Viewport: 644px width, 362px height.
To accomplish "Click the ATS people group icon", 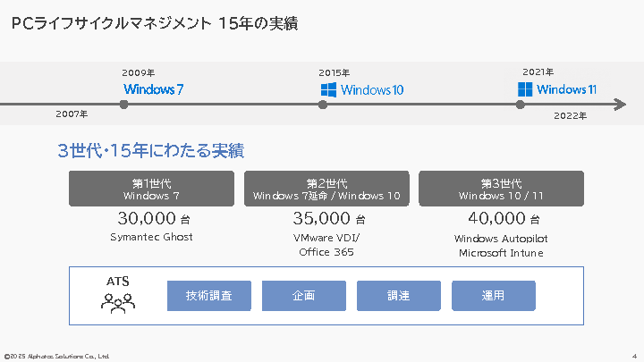I will point(117,301).
